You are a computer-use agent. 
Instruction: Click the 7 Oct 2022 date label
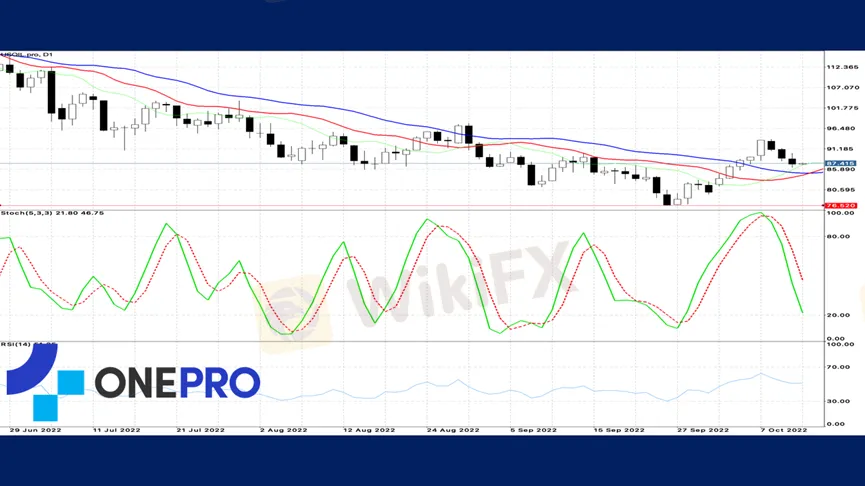pyautogui.click(x=783, y=430)
